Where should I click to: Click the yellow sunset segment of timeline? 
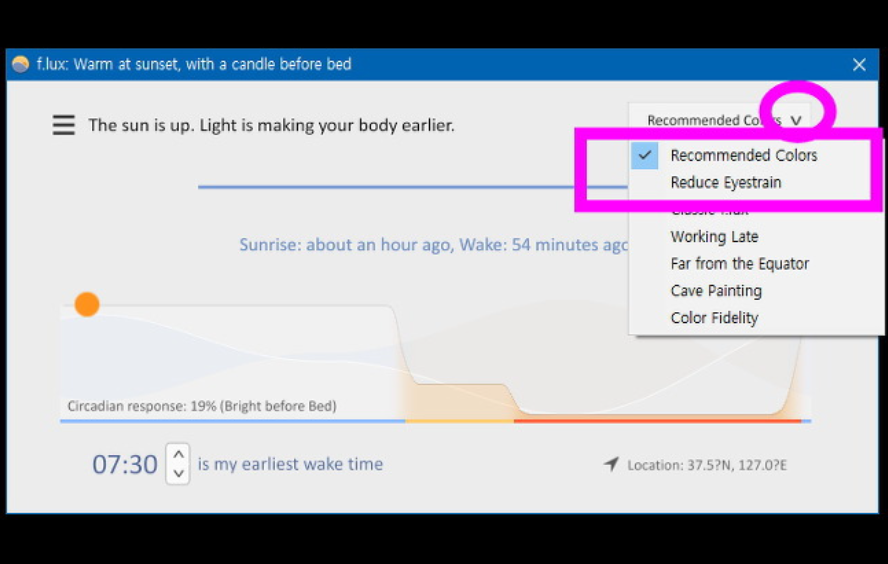[x=459, y=421]
